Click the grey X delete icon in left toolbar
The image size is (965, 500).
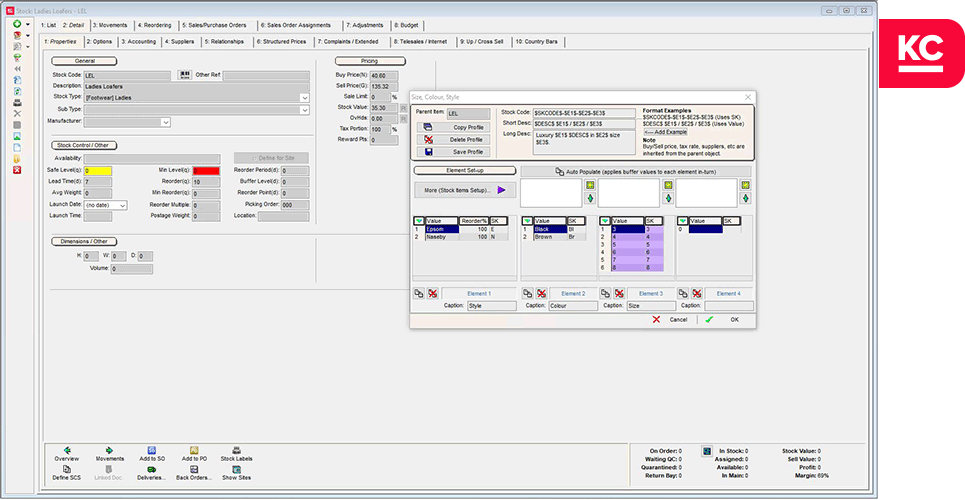click(17, 113)
